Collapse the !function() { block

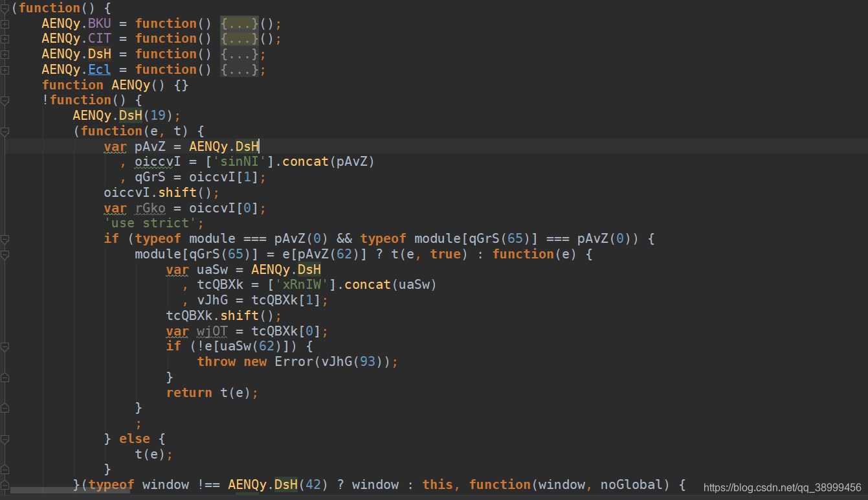click(5, 100)
